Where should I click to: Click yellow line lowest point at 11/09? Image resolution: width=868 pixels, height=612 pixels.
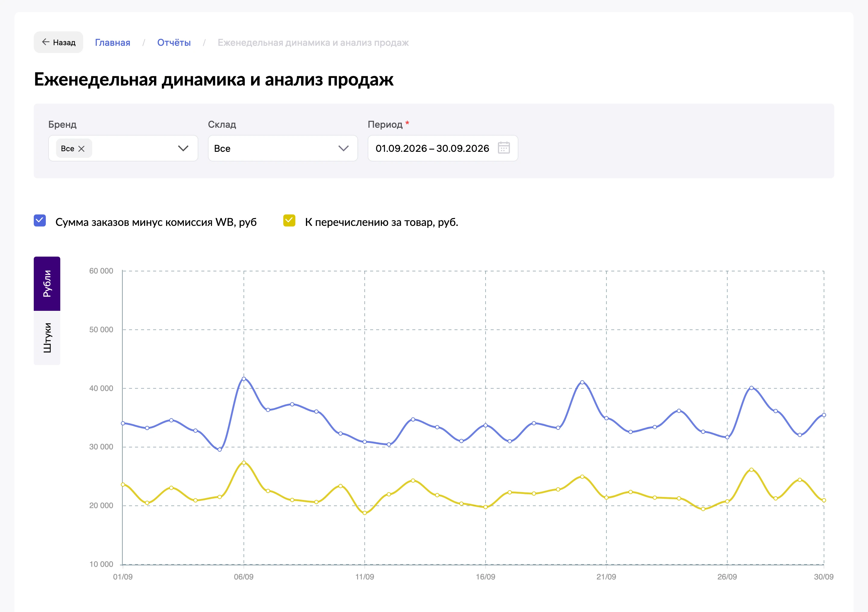[365, 513]
